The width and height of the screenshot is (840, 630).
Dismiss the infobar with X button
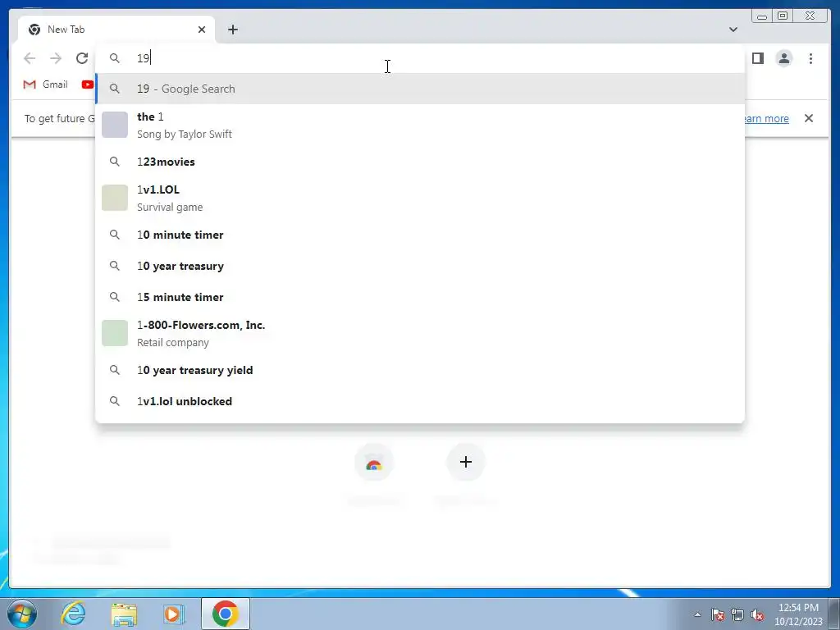[x=808, y=118]
